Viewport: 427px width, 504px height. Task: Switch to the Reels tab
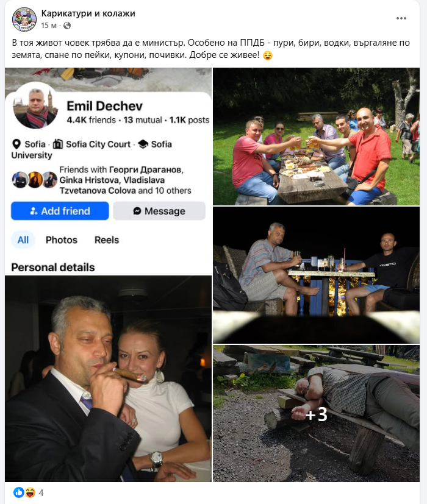(107, 240)
